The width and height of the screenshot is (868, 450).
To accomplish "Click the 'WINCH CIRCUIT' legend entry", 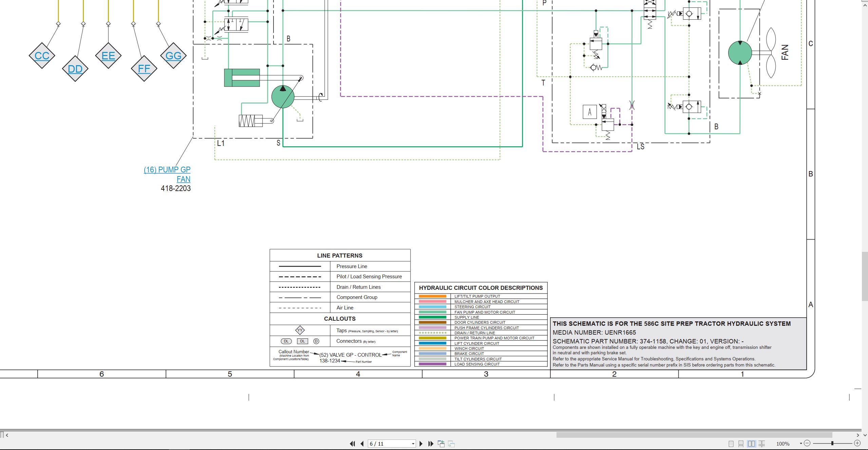I will (x=469, y=349).
